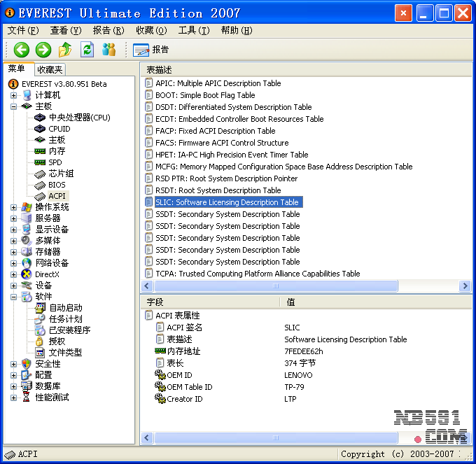Select the SPD memory module item
This screenshot has height=464, width=476.
point(55,162)
